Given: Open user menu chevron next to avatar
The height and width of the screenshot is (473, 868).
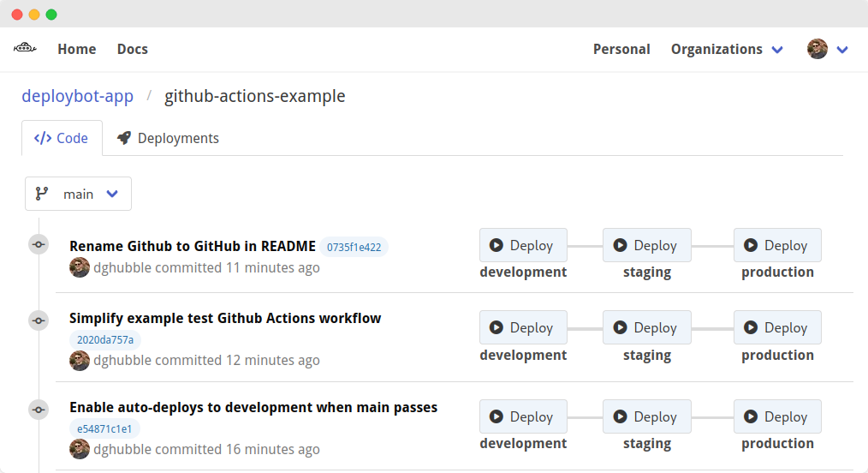Looking at the screenshot, I should click(842, 50).
